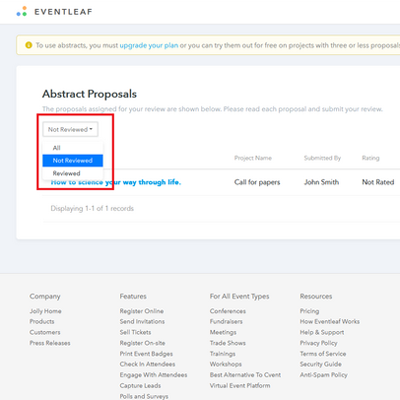
Task: Click the Submitted By column header
Action: pos(322,158)
